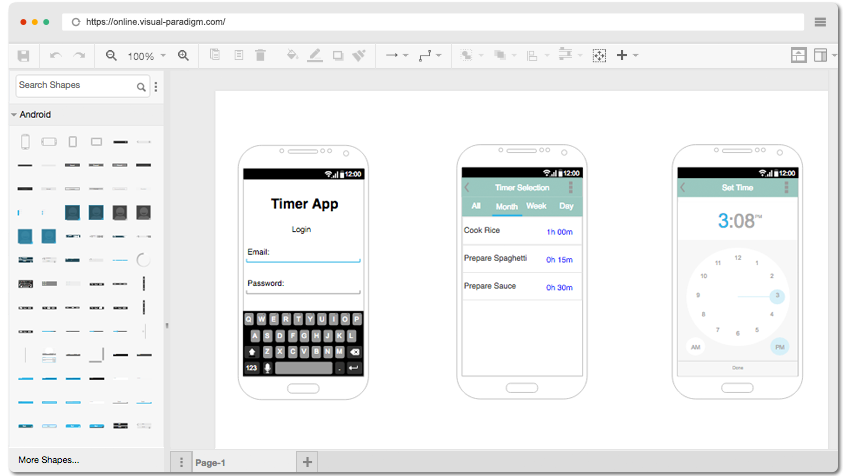
Task: Select the All tab in Timer Selection
Action: (476, 206)
